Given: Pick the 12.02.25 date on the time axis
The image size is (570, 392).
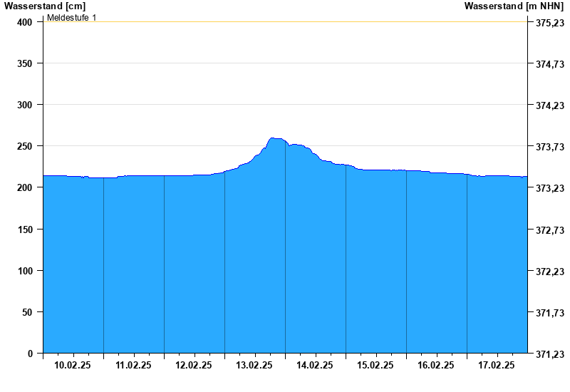Looking at the screenshot, I should coord(194,365).
